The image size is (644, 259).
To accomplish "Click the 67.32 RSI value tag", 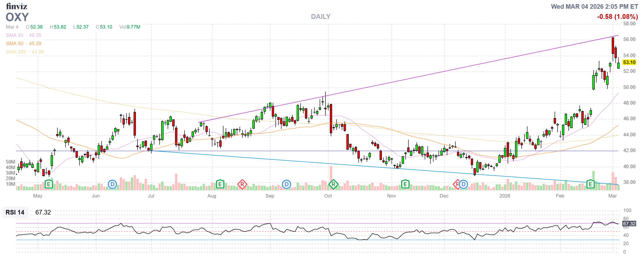I will click(x=629, y=224).
